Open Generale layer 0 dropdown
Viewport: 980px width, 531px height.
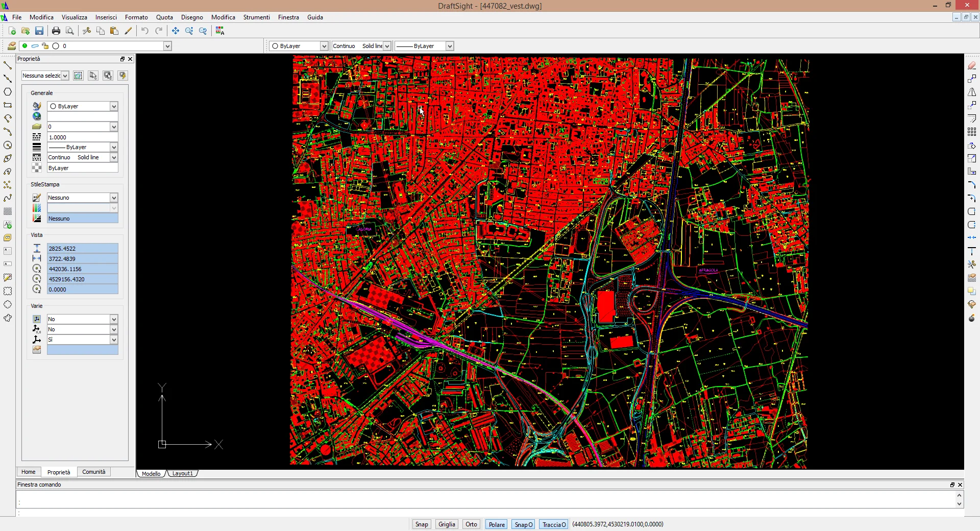click(x=114, y=127)
